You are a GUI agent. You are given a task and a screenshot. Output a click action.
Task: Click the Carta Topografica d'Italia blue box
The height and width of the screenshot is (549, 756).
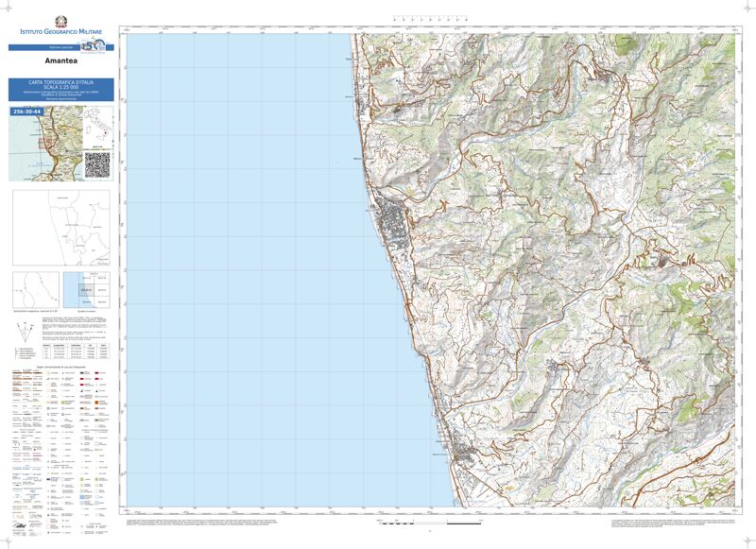(x=60, y=90)
